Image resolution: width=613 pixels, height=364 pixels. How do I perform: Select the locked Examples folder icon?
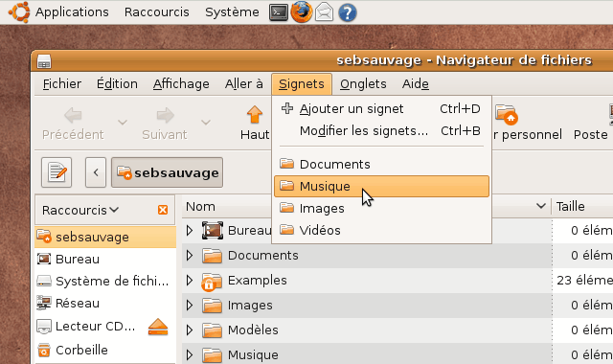coord(212,282)
